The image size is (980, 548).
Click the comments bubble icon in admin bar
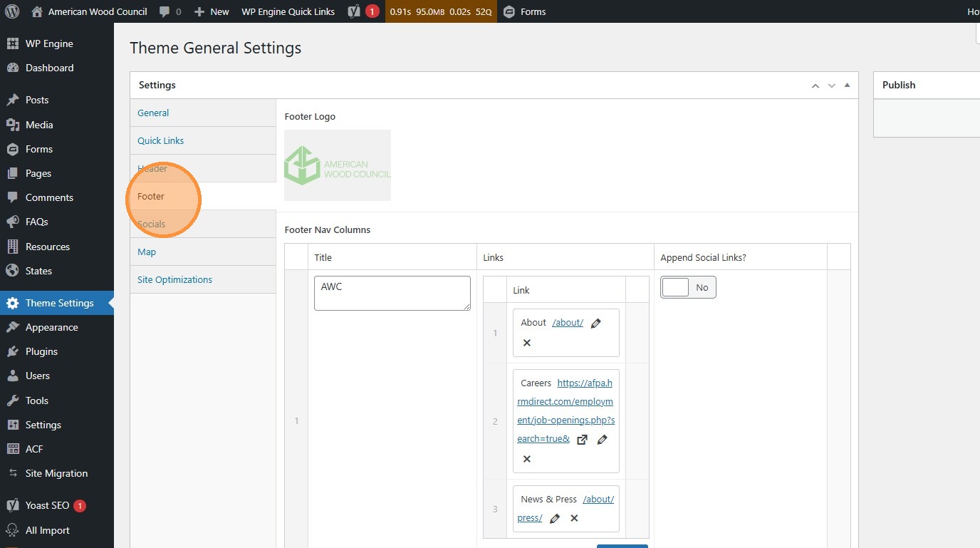tap(165, 11)
